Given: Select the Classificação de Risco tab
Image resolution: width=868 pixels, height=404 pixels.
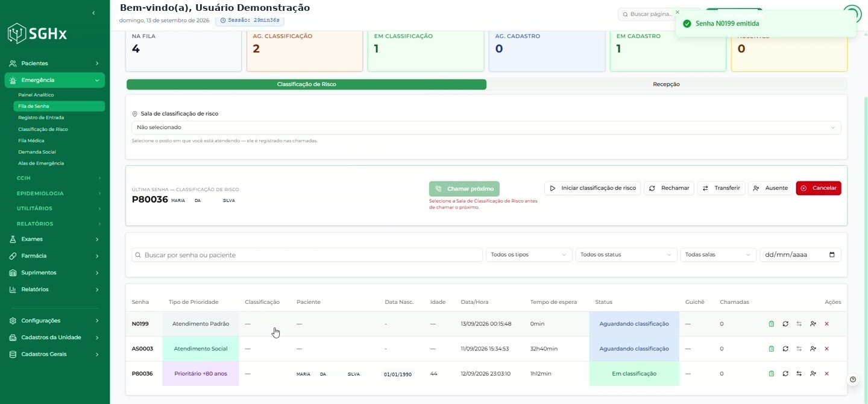Looking at the screenshot, I should pos(306,84).
